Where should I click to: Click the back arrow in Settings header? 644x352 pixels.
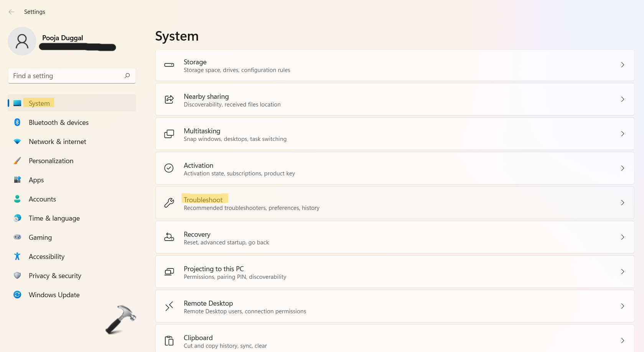click(x=12, y=12)
